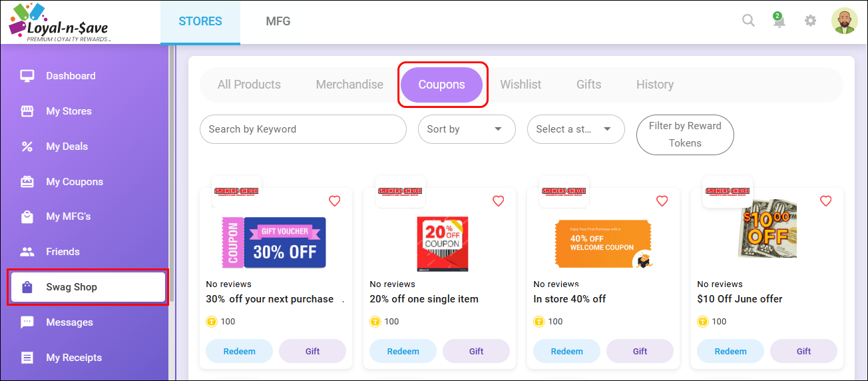Viewport: 868px width, 381px height.
Task: Expand the Select a store dropdown
Action: point(576,129)
